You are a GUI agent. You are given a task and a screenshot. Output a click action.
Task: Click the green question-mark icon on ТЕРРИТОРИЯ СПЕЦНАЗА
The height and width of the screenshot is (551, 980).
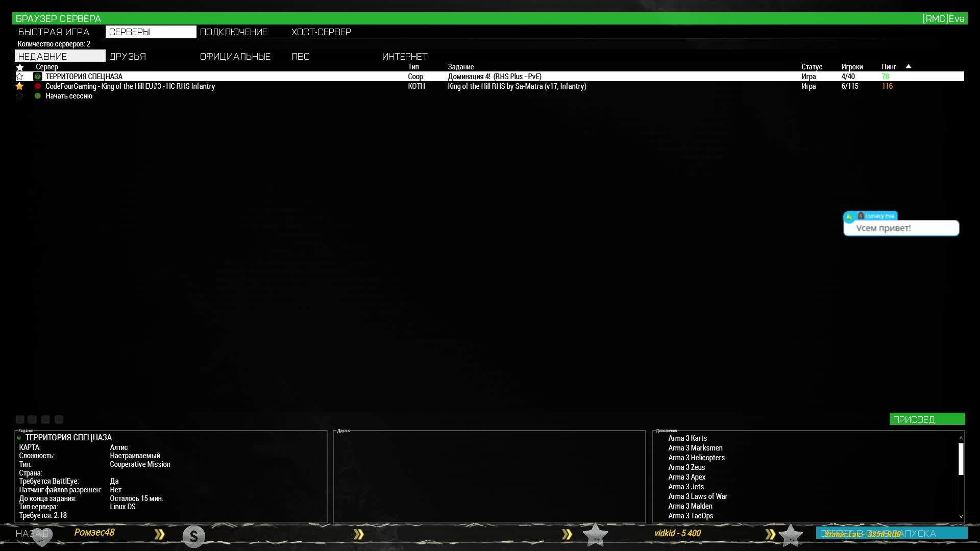[x=37, y=77]
